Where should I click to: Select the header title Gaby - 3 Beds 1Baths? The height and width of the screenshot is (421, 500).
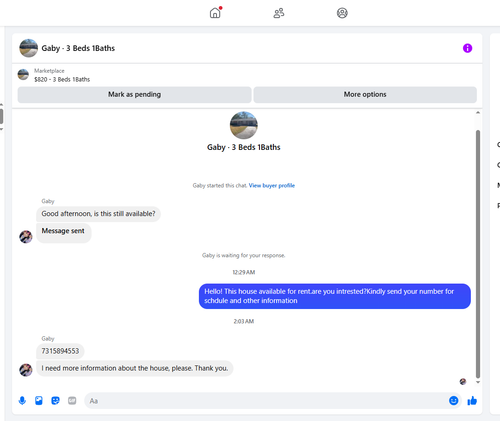[78, 48]
